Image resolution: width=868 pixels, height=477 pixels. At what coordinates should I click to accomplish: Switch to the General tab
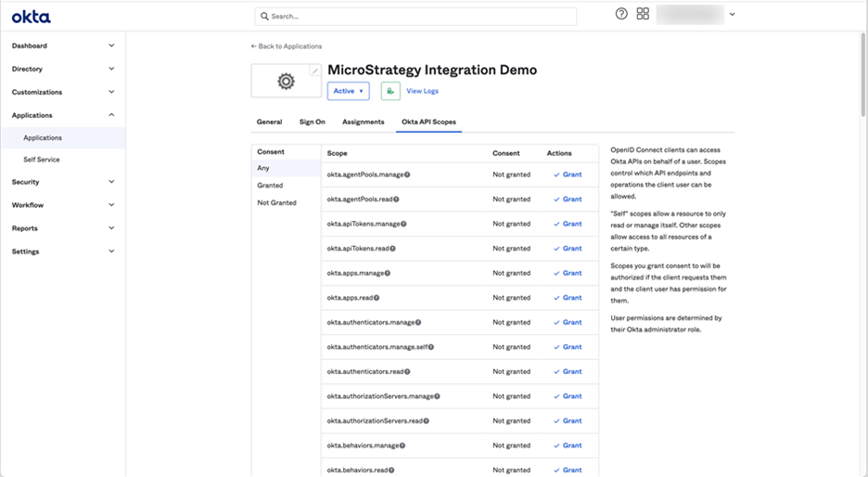point(269,122)
